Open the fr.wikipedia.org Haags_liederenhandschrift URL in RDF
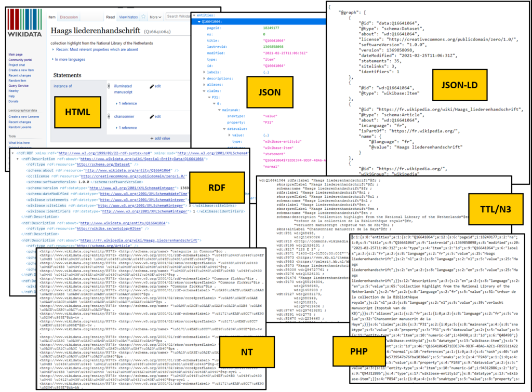 139,240
